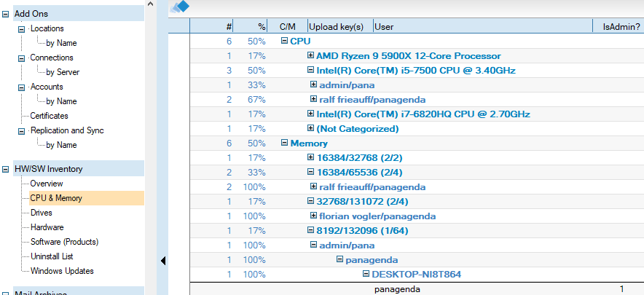Image resolution: width=644 pixels, height=295 pixels.
Task: Open the Drives view
Action: click(x=41, y=213)
